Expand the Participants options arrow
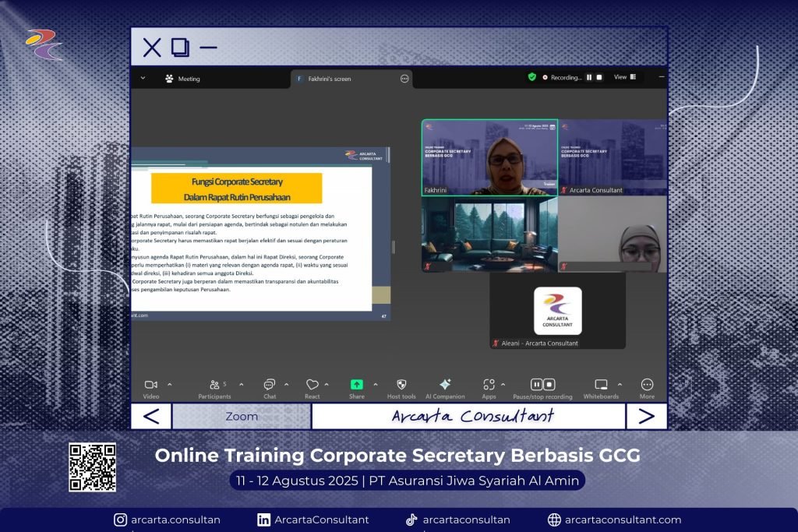The height and width of the screenshot is (532, 798). coord(241,384)
